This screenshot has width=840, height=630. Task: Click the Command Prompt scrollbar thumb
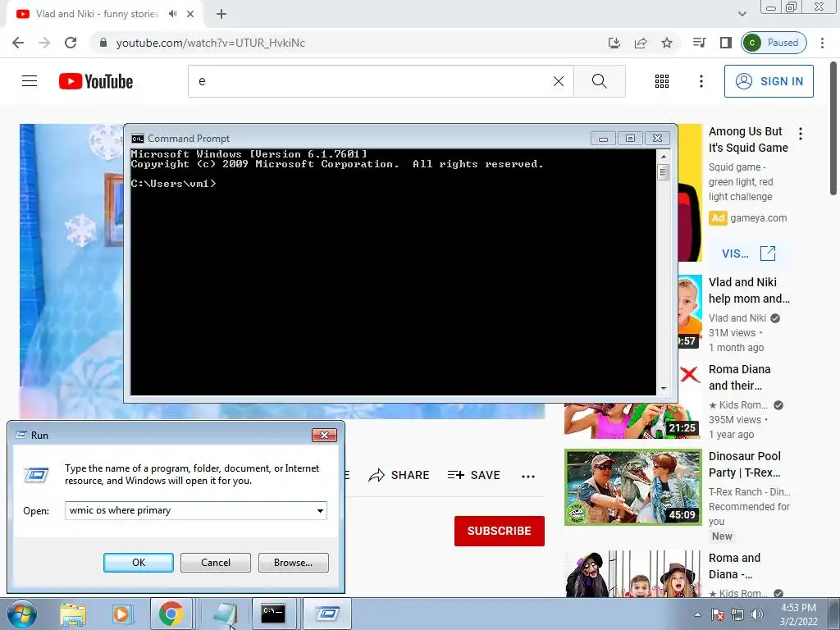pos(664,172)
